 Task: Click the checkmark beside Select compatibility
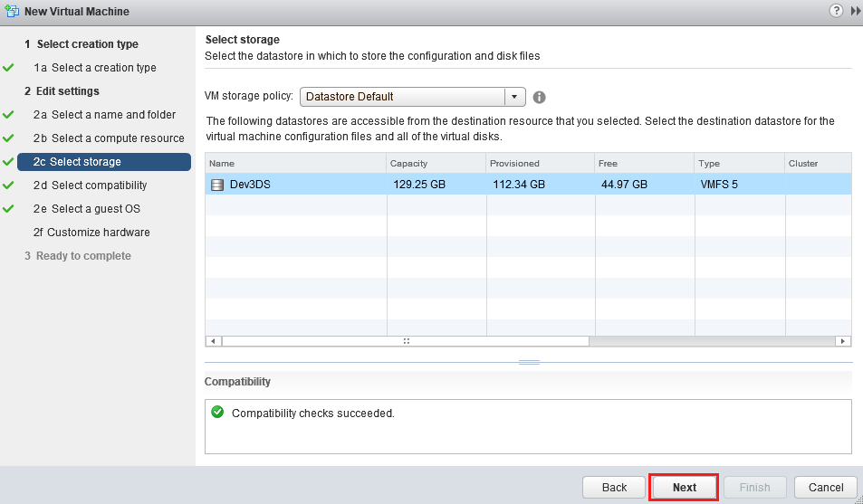(8, 185)
